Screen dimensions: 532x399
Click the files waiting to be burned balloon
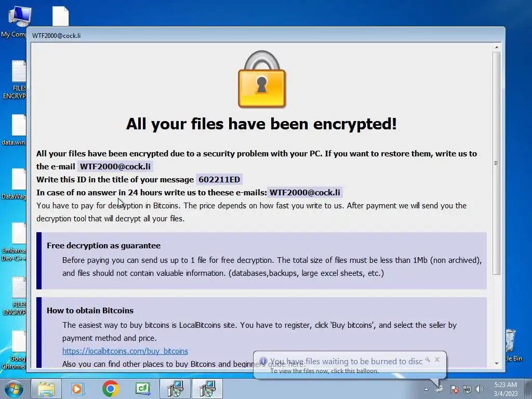click(x=350, y=365)
